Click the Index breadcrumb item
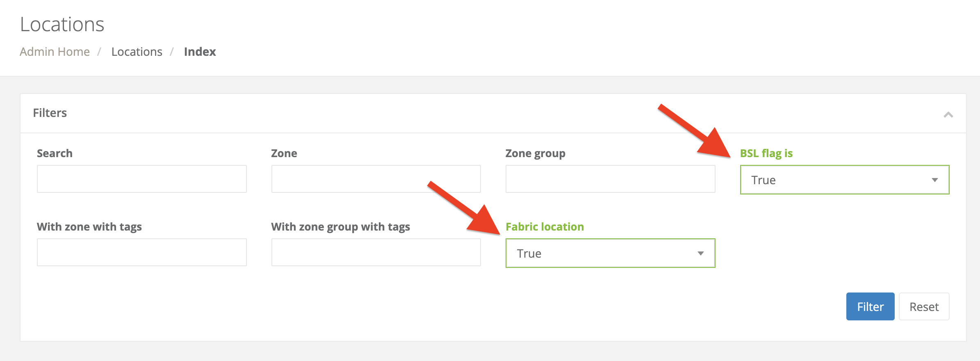980x361 pixels. pos(200,52)
